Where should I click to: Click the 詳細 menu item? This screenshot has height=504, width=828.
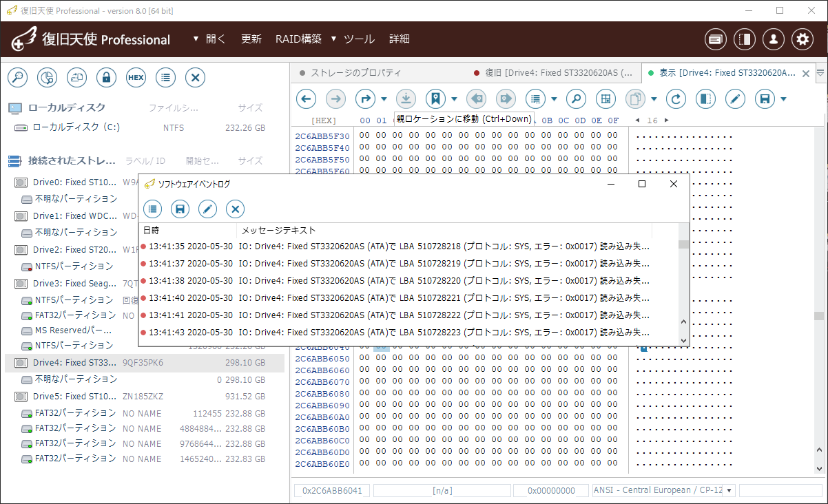tap(400, 39)
